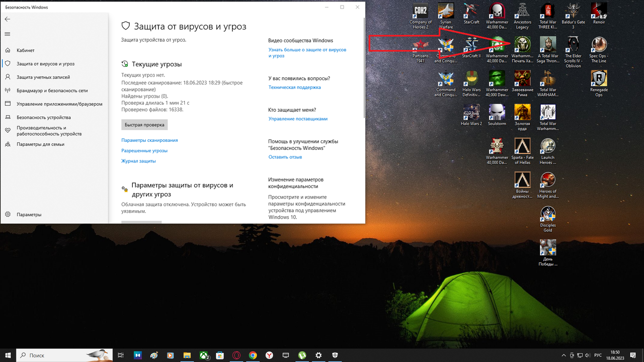Select the Soulstorm desktop icon
This screenshot has width=644, height=362.
[x=497, y=115]
